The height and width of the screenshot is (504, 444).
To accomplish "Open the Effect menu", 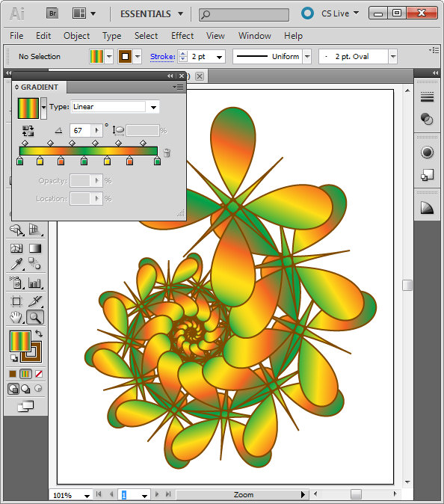I will coord(182,36).
